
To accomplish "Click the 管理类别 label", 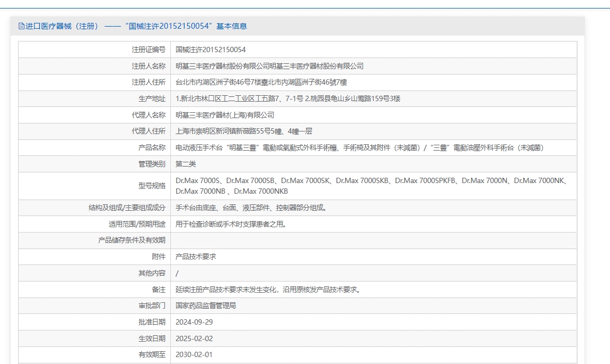I will click(x=152, y=164).
